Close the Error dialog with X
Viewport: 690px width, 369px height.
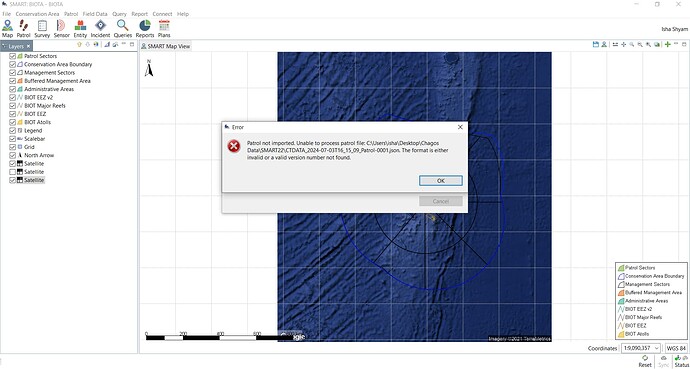(460, 127)
